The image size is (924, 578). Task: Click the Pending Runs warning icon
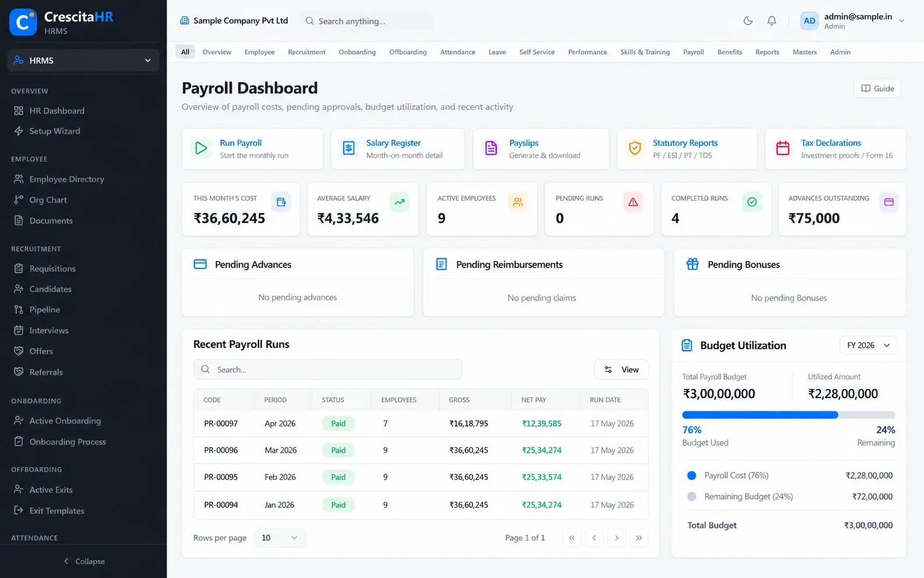pos(633,202)
